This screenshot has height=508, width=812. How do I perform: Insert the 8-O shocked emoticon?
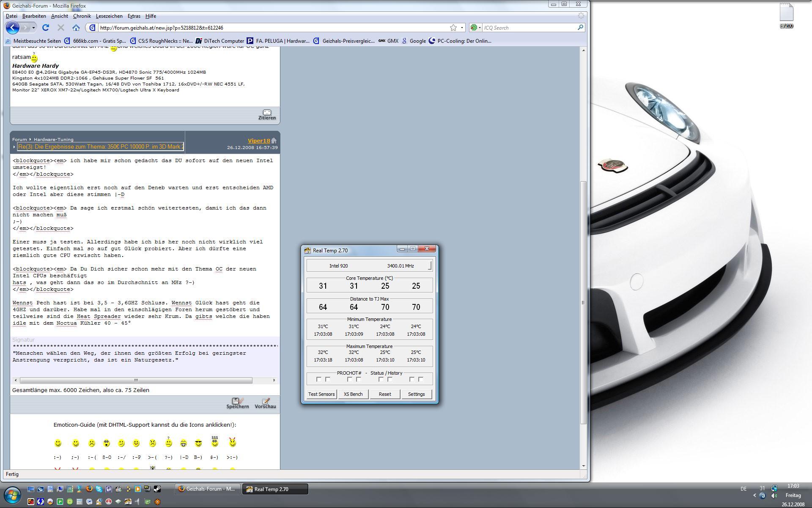(x=107, y=443)
